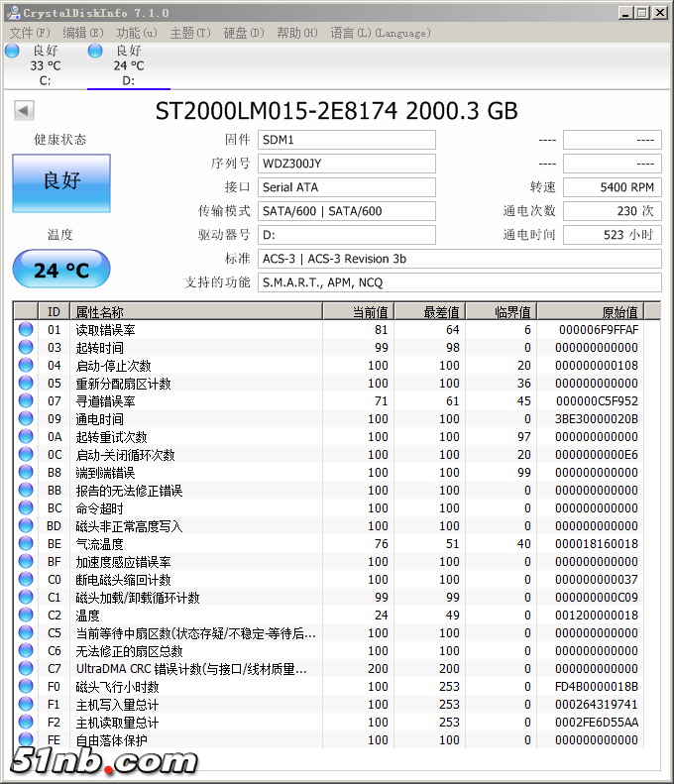Click the status icon for attribute C7 UltraDMA CRC

click(x=26, y=669)
